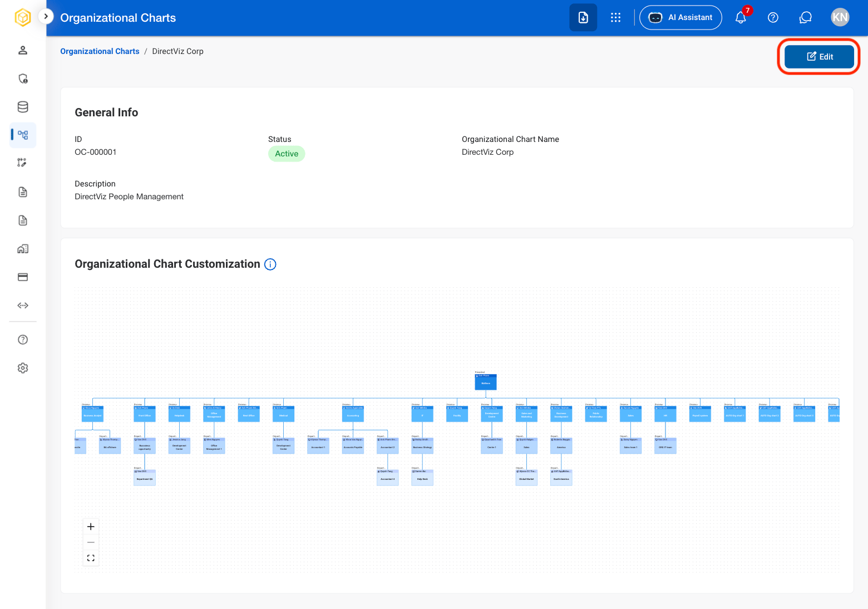The width and height of the screenshot is (868, 609).
Task: Select the Medical division node
Action: click(283, 414)
